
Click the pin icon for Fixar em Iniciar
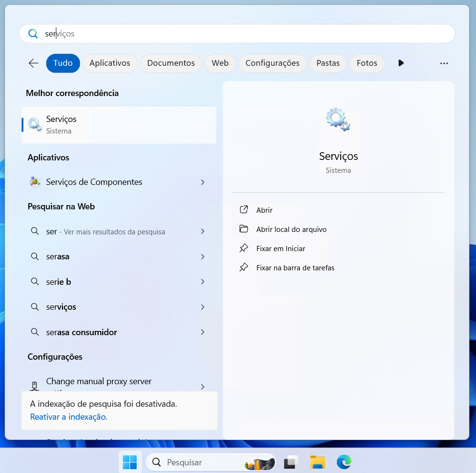244,248
